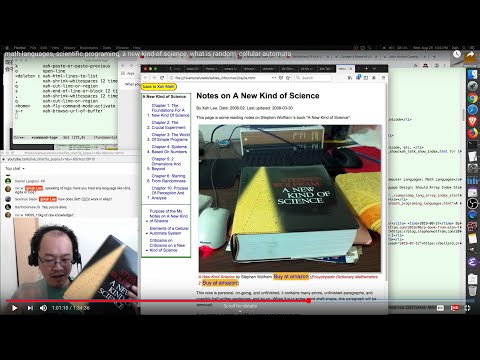
Task: Open Firefox page actions three-dot menu
Action: coord(274,78)
